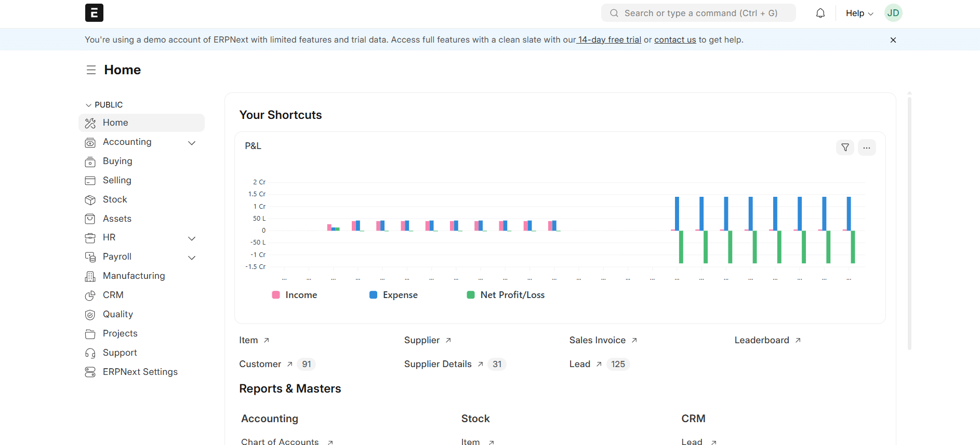
Task: Click the Stock module cube icon
Action: pyautogui.click(x=90, y=200)
